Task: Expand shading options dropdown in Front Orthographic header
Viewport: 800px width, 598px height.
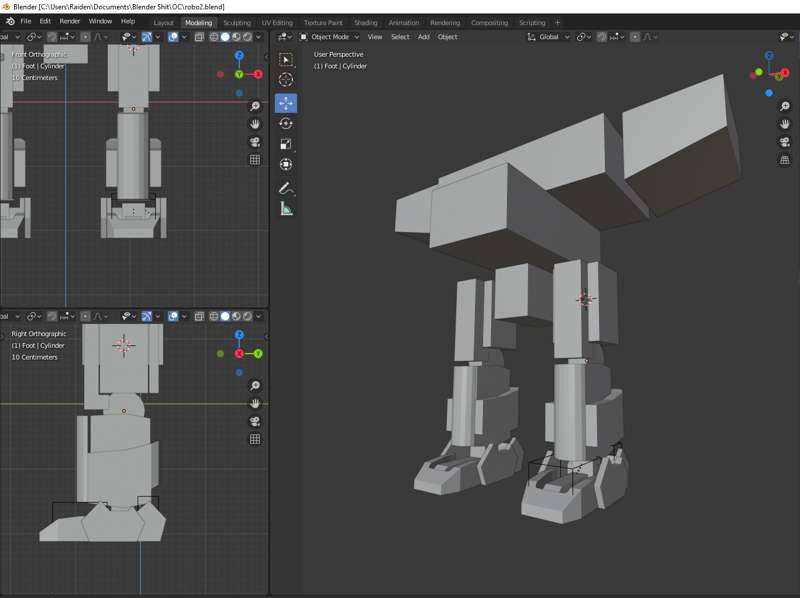Action: (x=259, y=37)
